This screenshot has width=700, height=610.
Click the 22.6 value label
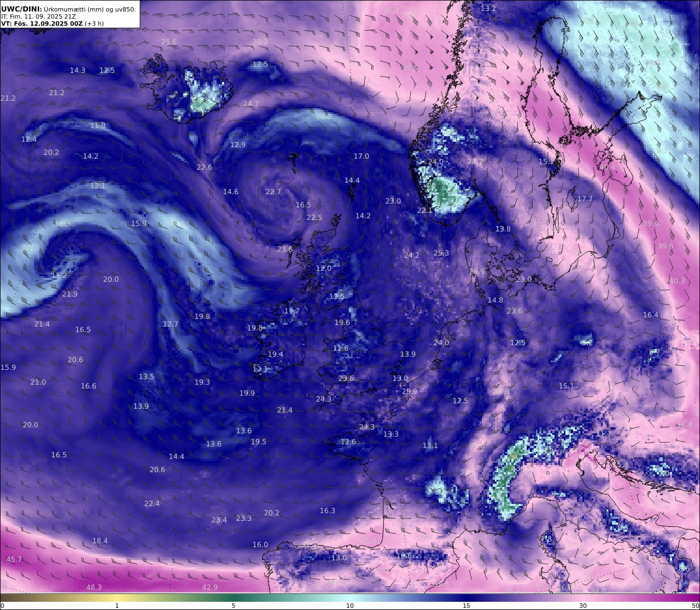(205, 167)
